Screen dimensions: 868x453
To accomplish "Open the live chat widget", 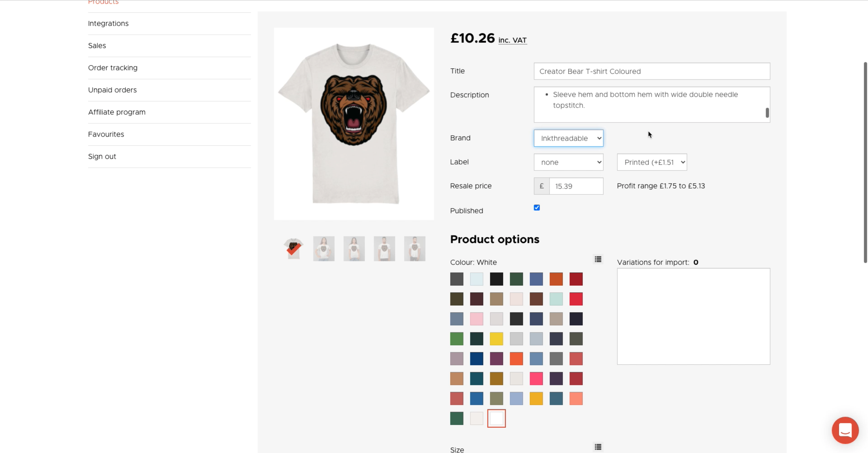I will click(x=845, y=430).
